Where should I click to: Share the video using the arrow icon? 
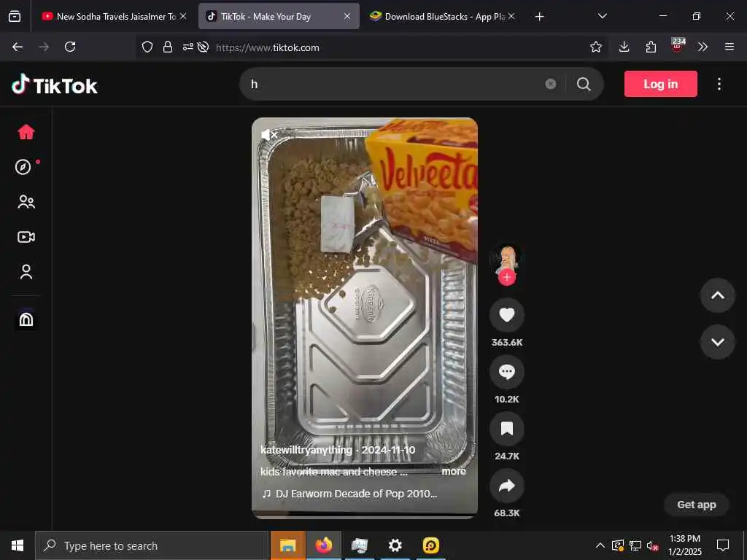coord(507,486)
